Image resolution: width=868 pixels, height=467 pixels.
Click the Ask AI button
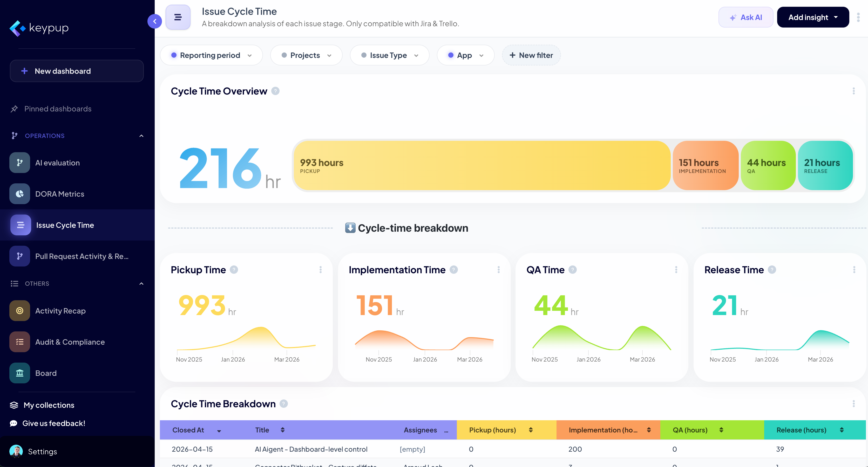point(746,17)
